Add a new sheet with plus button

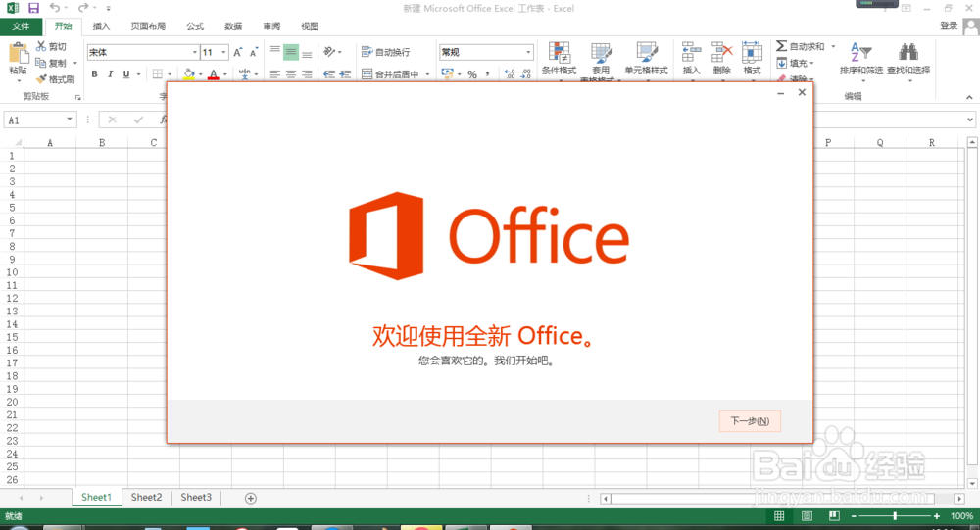(x=251, y=498)
